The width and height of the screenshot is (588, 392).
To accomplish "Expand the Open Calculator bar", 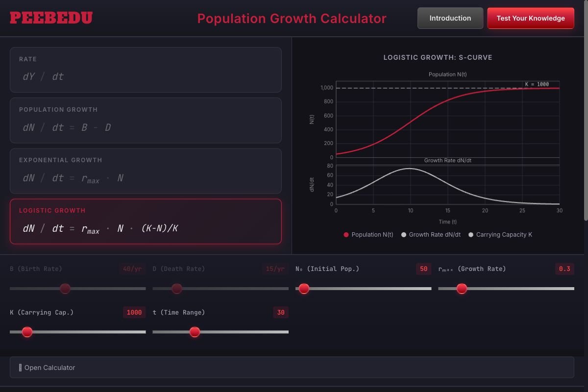I will pos(292,367).
